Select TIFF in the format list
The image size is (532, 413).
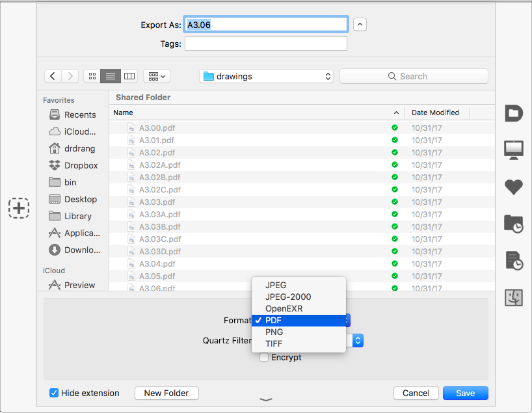point(274,343)
